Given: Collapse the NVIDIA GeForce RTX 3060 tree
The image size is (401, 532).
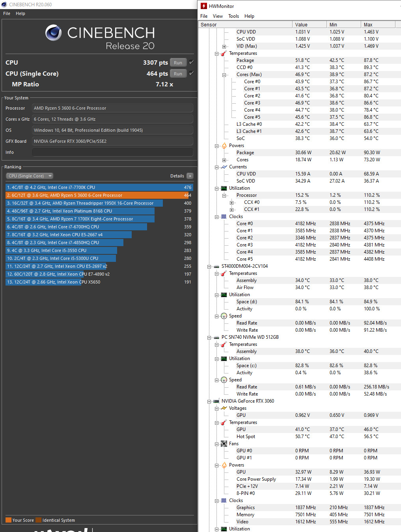Looking at the screenshot, I should 209,401.
